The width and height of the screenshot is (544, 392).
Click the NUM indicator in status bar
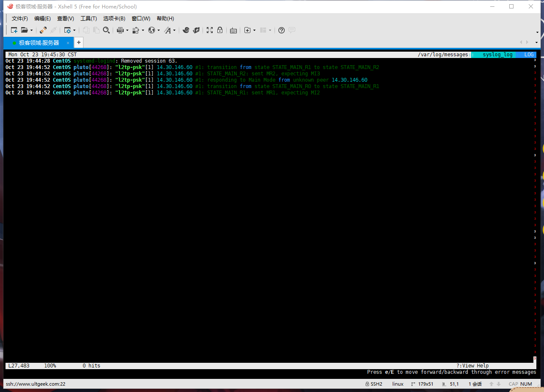click(526, 384)
